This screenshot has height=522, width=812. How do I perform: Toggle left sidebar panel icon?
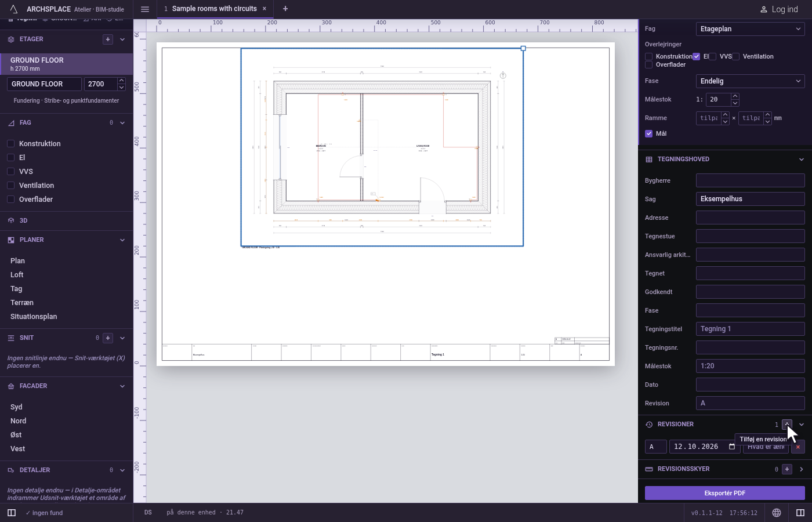[12, 513]
